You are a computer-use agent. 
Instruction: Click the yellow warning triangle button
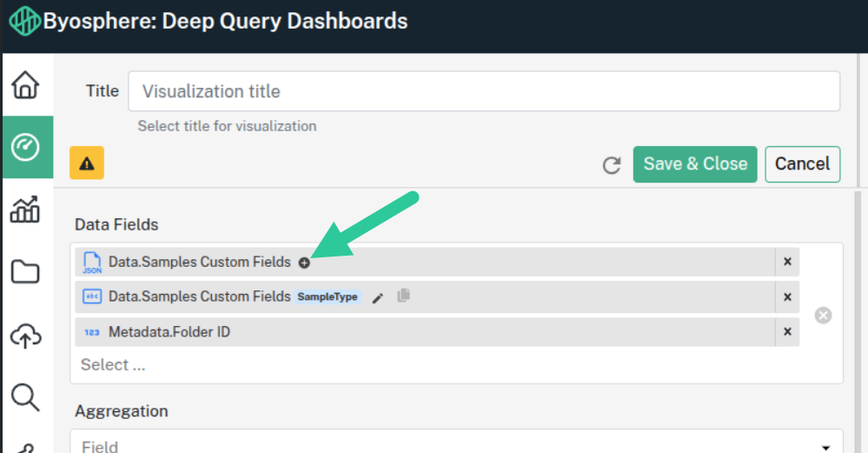[x=87, y=163]
